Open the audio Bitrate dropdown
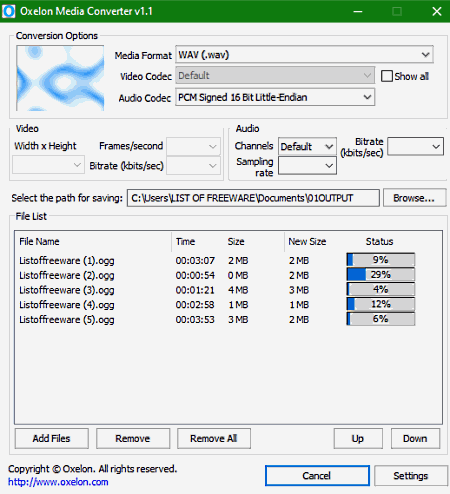 415,146
